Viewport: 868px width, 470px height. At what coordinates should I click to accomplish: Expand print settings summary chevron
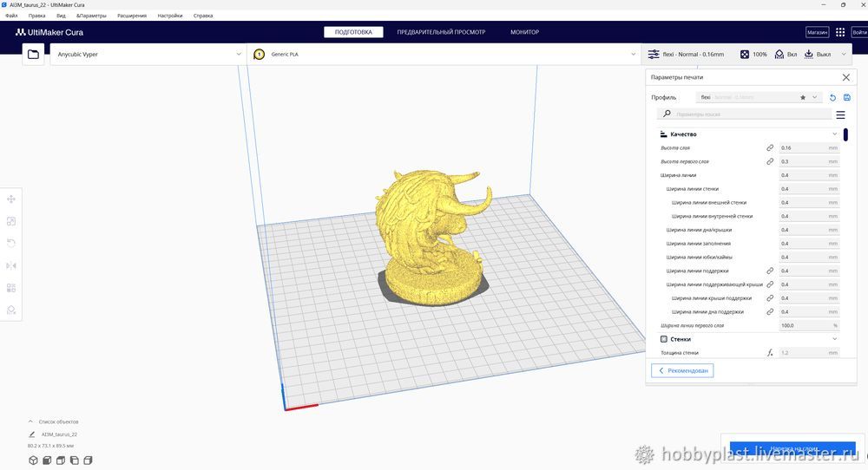click(x=844, y=54)
